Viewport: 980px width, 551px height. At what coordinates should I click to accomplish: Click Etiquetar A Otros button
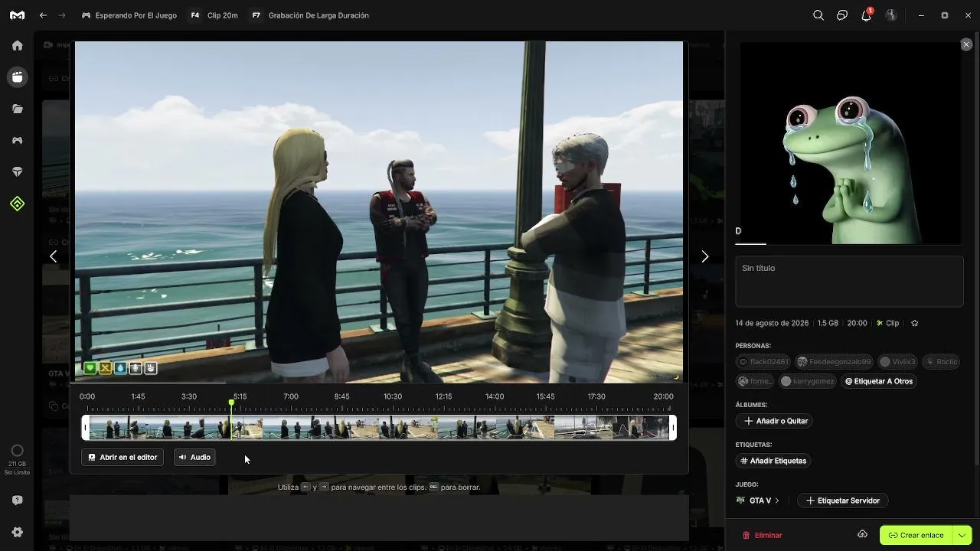pos(878,381)
